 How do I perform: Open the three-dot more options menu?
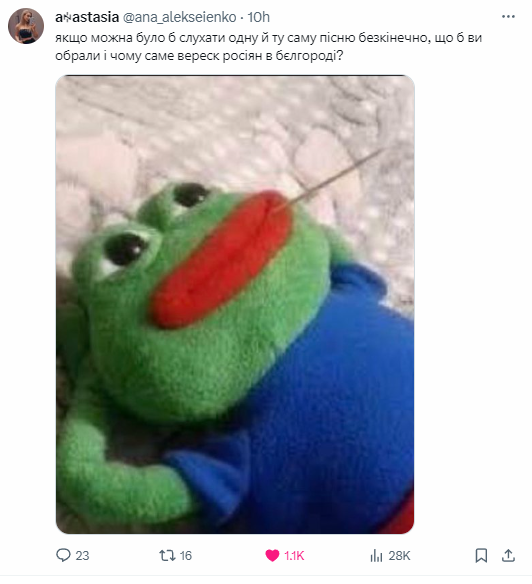508,17
